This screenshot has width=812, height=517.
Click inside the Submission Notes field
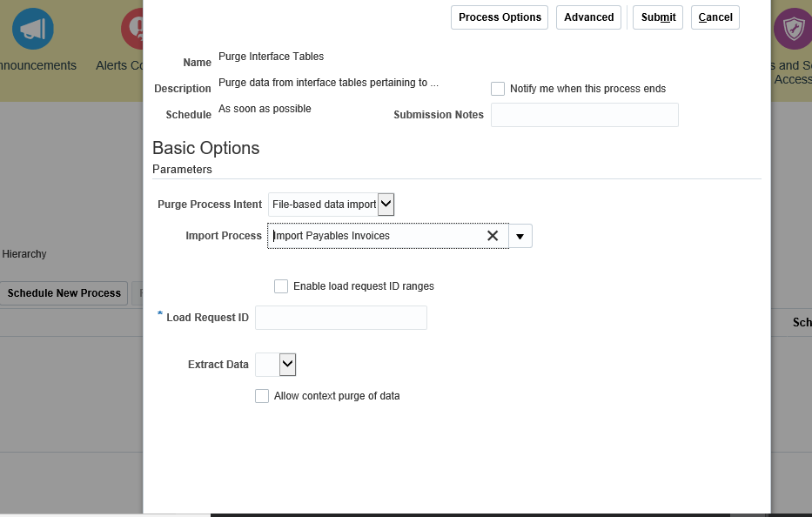tap(584, 114)
